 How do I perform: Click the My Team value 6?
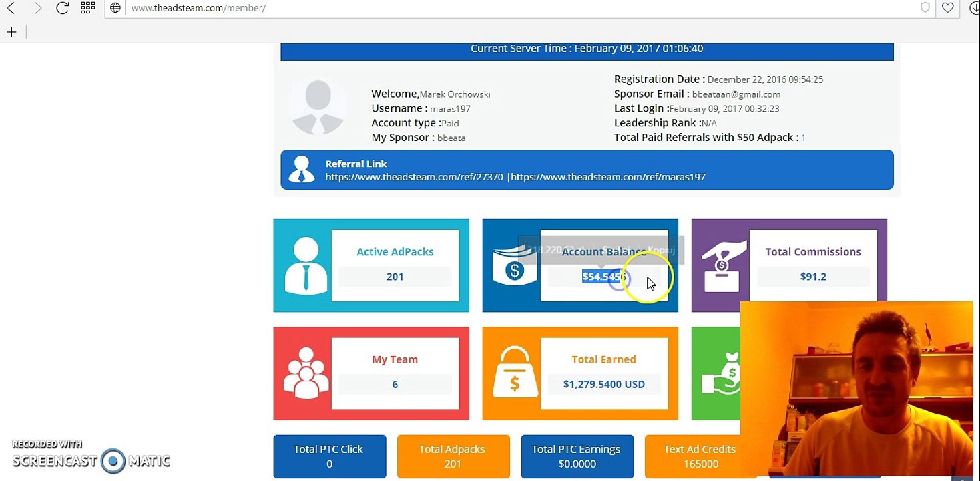pyautogui.click(x=395, y=384)
